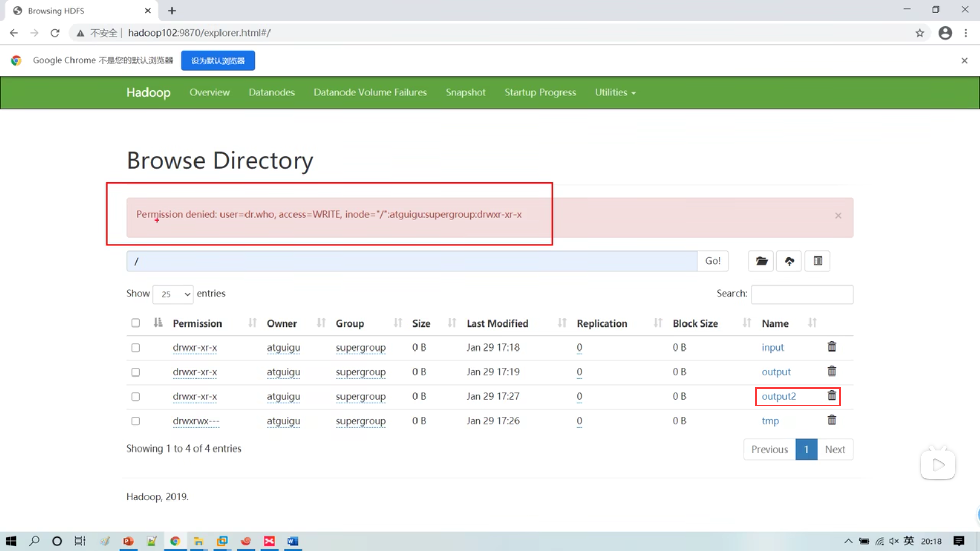Open the Windows Start menu

(11, 541)
